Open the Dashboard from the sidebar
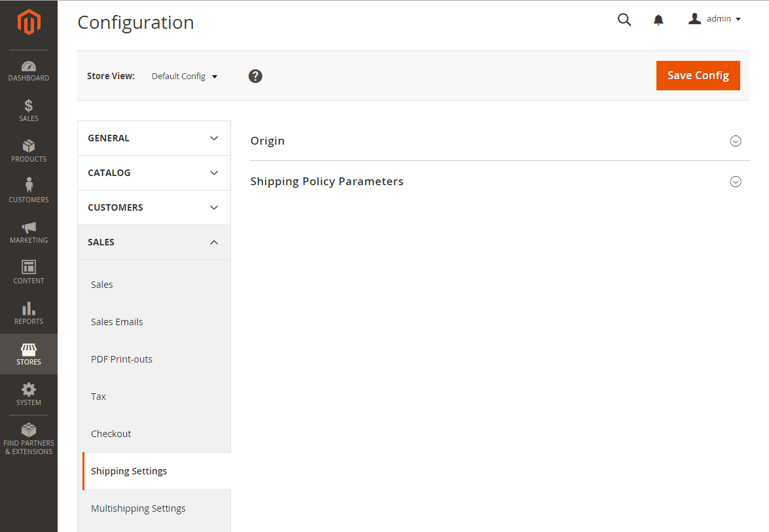 click(x=28, y=71)
